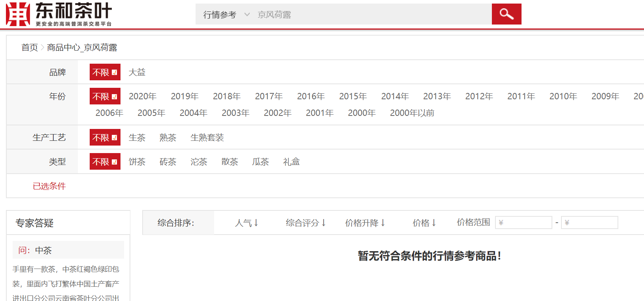This screenshot has width=644, height=301.
Task: Sort results by 人气
Action: [x=247, y=223]
